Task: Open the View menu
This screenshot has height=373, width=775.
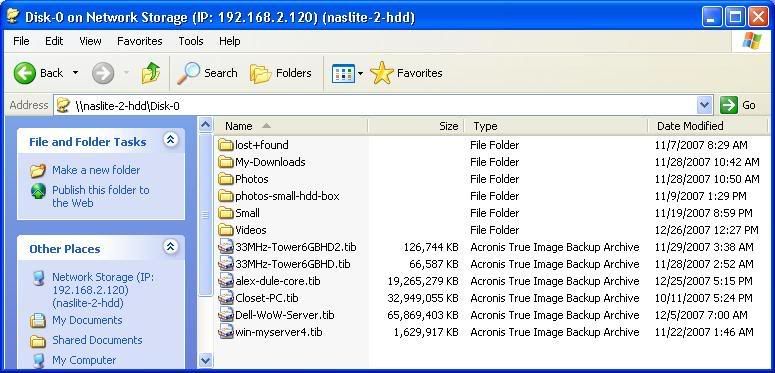Action: click(90, 41)
